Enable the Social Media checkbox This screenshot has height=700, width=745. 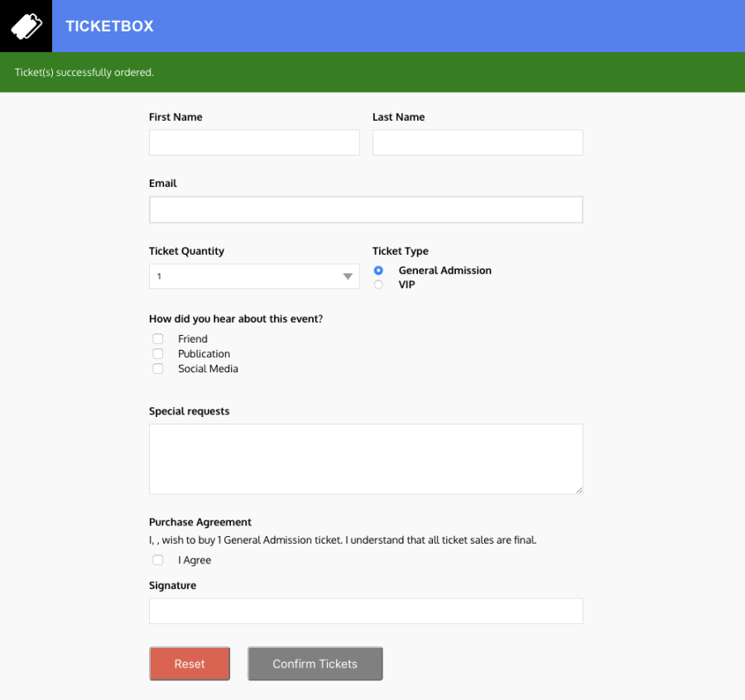[158, 369]
